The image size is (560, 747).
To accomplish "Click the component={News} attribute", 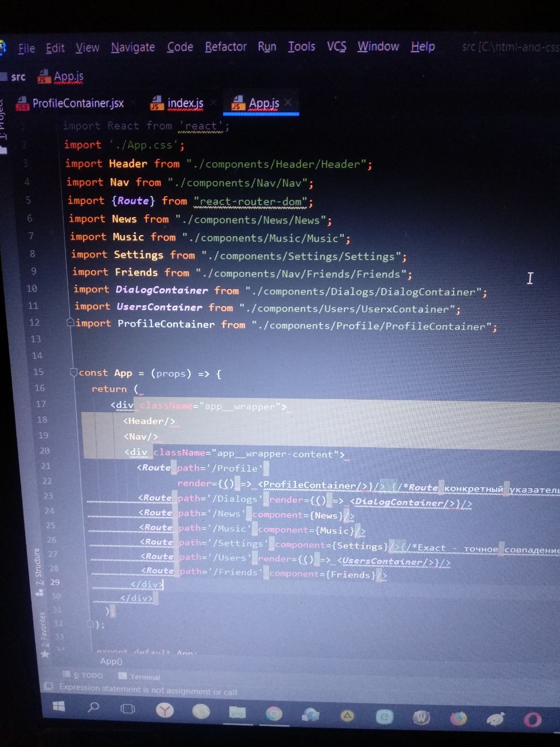I will tap(296, 515).
